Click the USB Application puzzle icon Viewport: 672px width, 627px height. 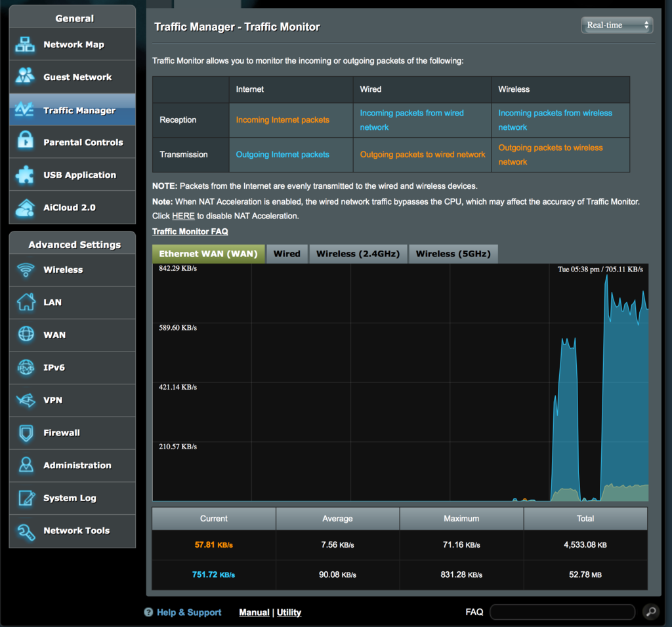(x=25, y=174)
